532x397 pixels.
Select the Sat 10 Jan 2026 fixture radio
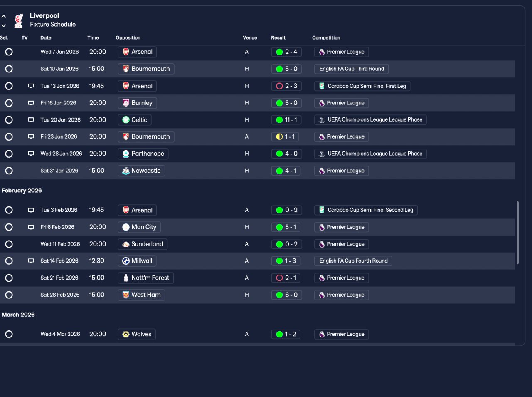(9, 69)
